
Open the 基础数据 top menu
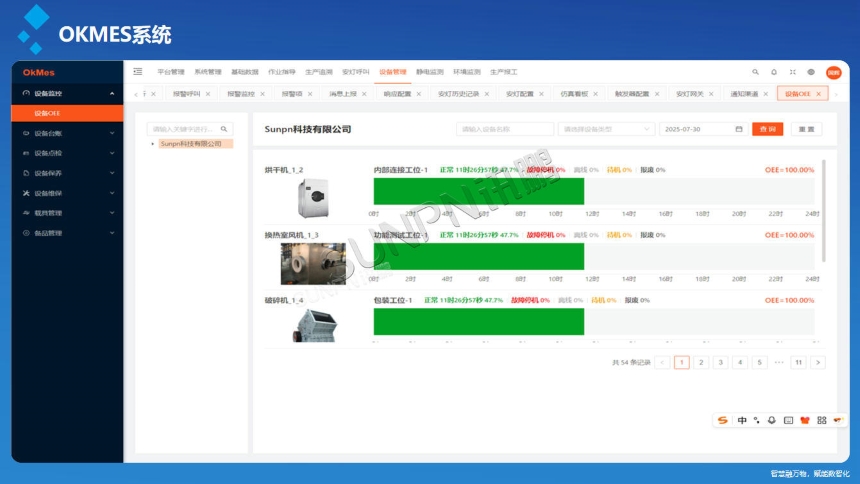tap(245, 72)
